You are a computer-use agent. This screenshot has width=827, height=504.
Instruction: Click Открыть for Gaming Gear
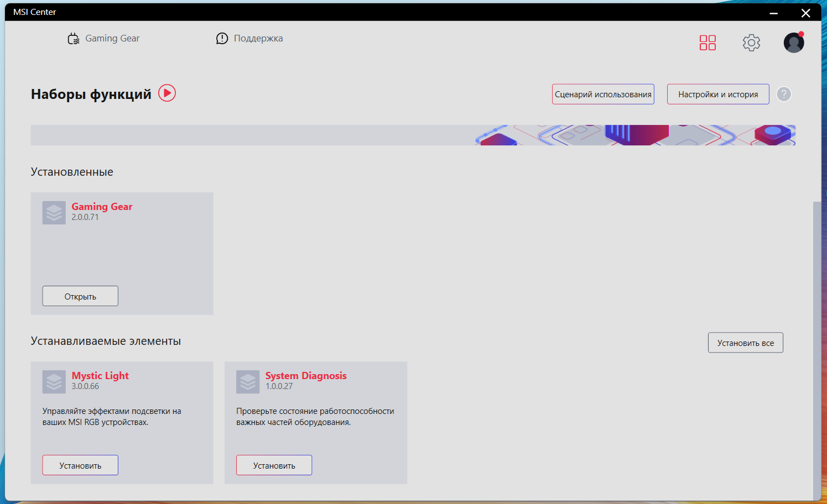tap(80, 296)
